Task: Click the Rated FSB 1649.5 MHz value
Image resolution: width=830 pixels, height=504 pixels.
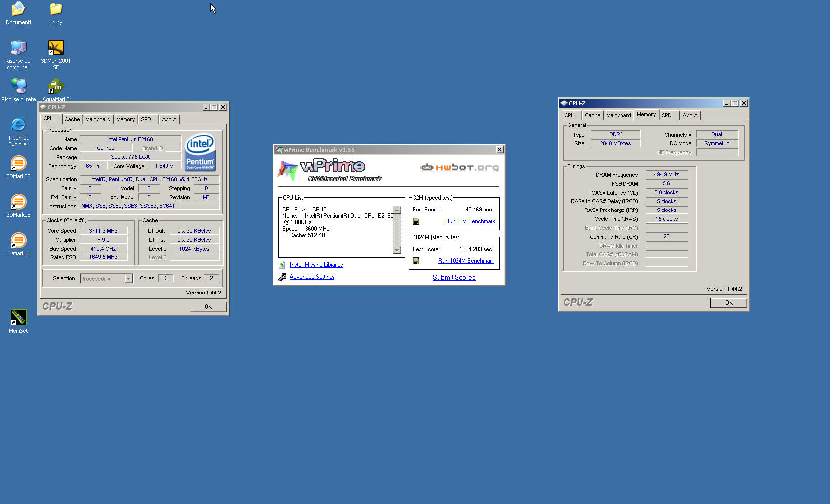Action: 103,257
